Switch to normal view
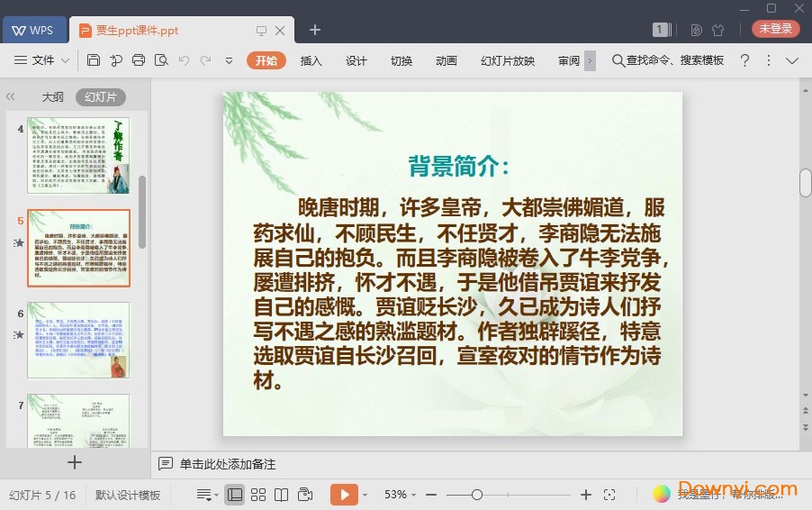Image resolution: width=812 pixels, height=510 pixels. (x=235, y=495)
